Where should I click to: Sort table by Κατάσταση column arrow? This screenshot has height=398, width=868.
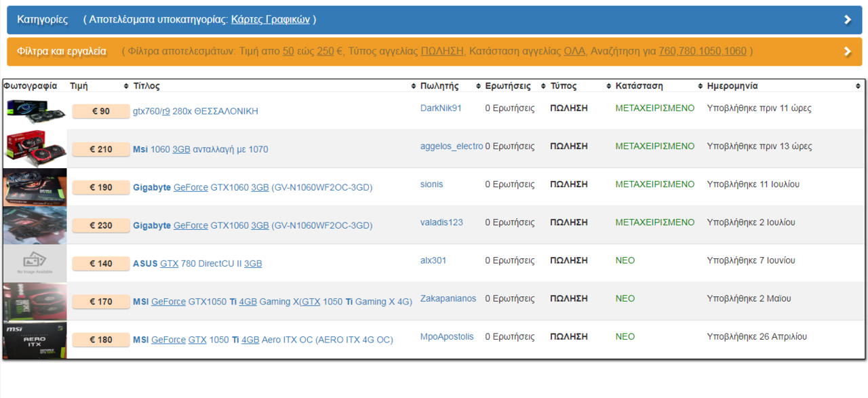(701, 86)
